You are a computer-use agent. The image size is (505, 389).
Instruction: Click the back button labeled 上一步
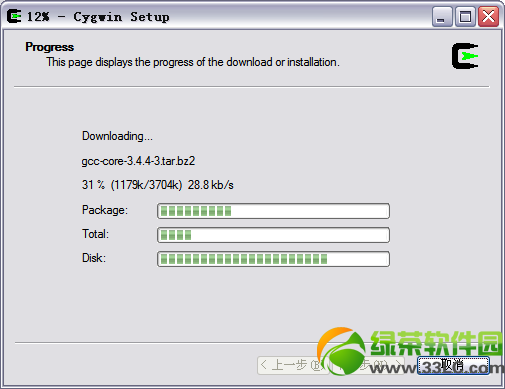pyautogui.click(x=293, y=365)
